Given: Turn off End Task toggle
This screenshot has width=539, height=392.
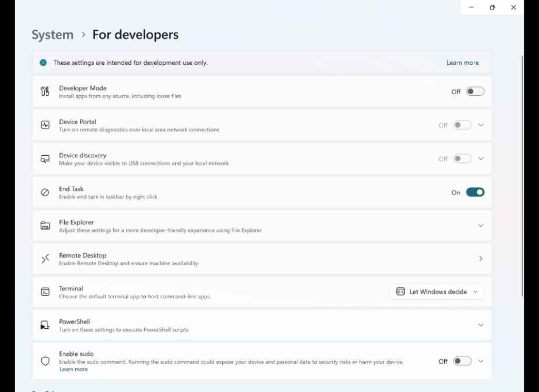Looking at the screenshot, I should (x=475, y=192).
